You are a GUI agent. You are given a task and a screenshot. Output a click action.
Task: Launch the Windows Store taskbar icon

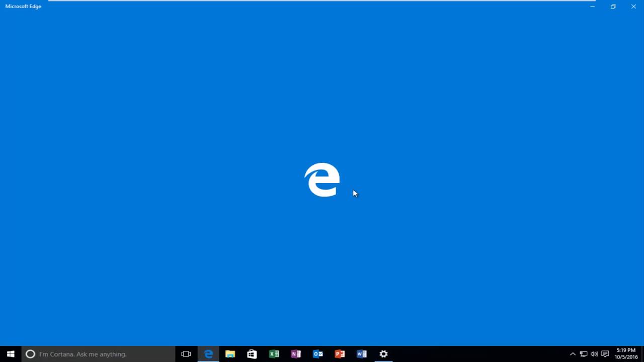click(252, 354)
